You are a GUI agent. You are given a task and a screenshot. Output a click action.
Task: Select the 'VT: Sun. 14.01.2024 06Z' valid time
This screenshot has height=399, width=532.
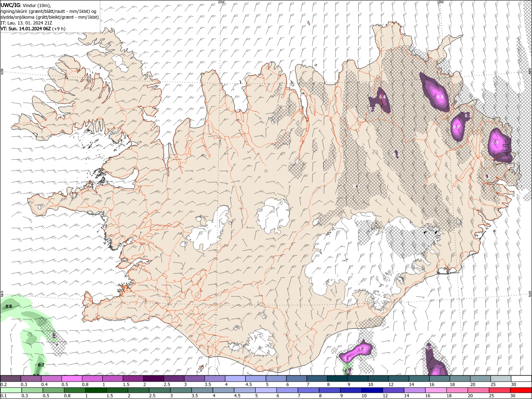[25, 29]
